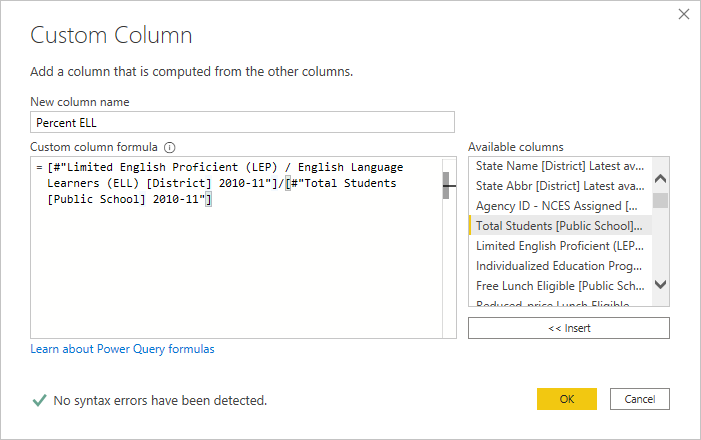This screenshot has width=701, height=440.
Task: Click the Cancel button
Action: pos(639,399)
